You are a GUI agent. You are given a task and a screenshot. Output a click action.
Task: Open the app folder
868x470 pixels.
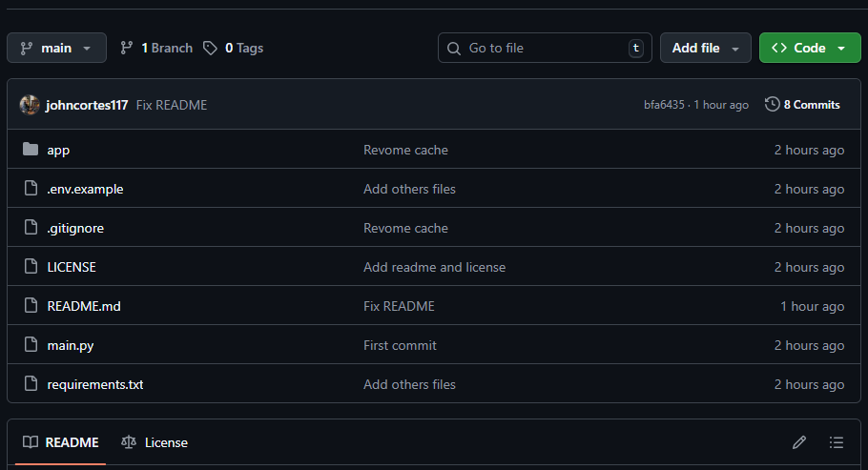click(58, 150)
